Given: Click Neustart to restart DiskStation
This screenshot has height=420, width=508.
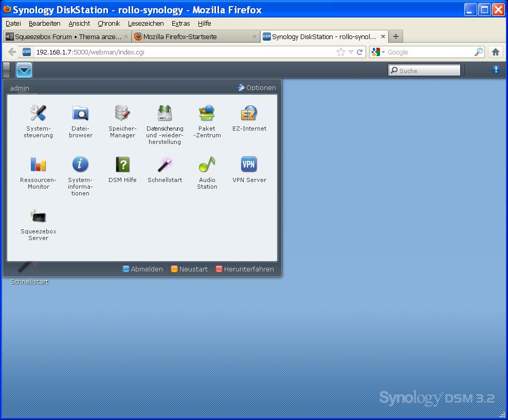Looking at the screenshot, I should [x=189, y=269].
